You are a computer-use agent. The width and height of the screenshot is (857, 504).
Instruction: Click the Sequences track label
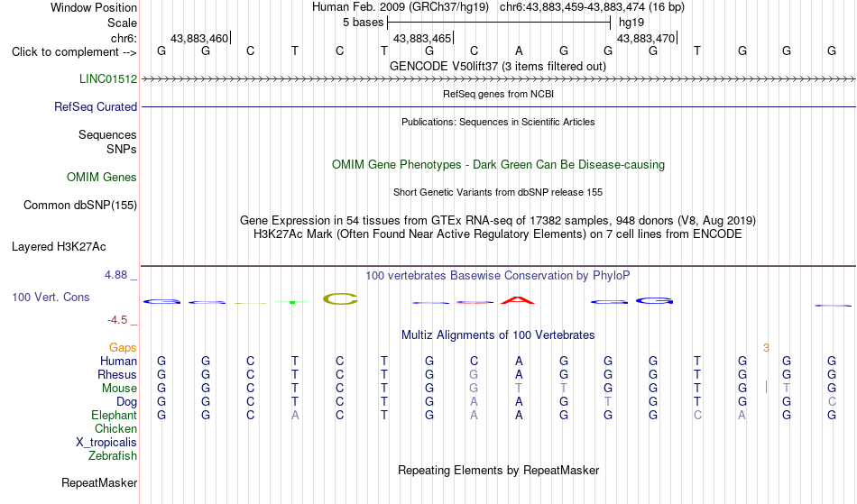tap(107, 134)
